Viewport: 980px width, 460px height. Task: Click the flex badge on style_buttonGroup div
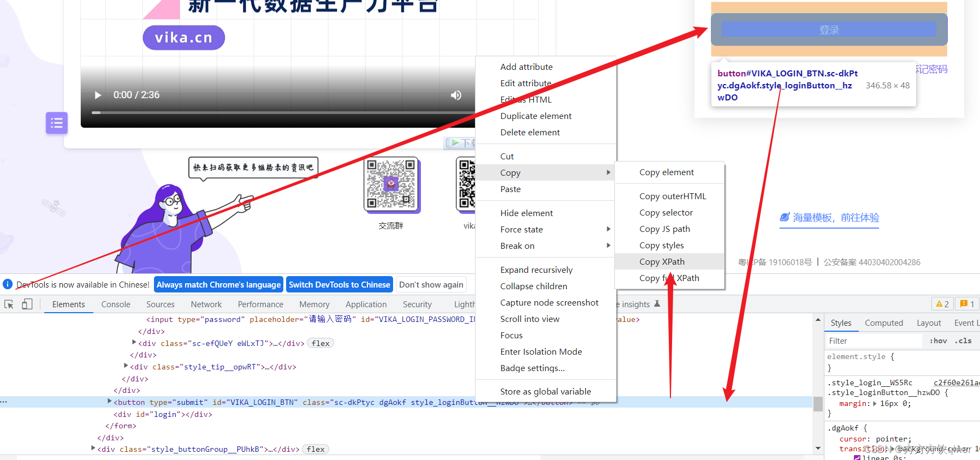tap(316, 449)
